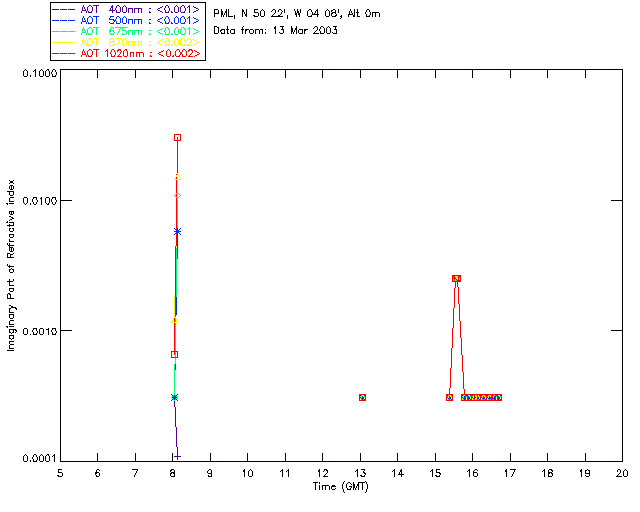Select the AOT 870nm legend entry

point(127,42)
